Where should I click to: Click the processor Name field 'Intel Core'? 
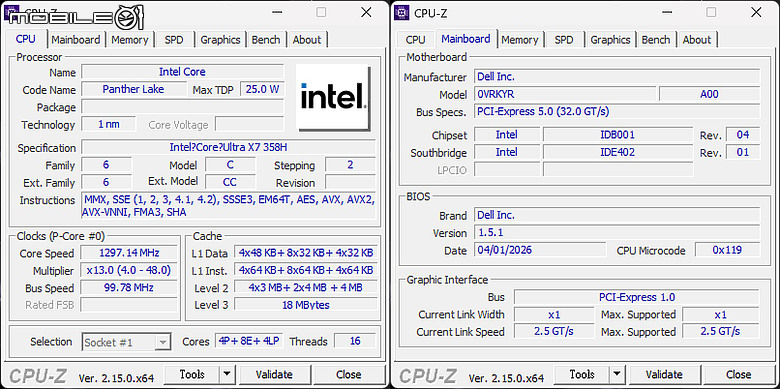point(183,72)
